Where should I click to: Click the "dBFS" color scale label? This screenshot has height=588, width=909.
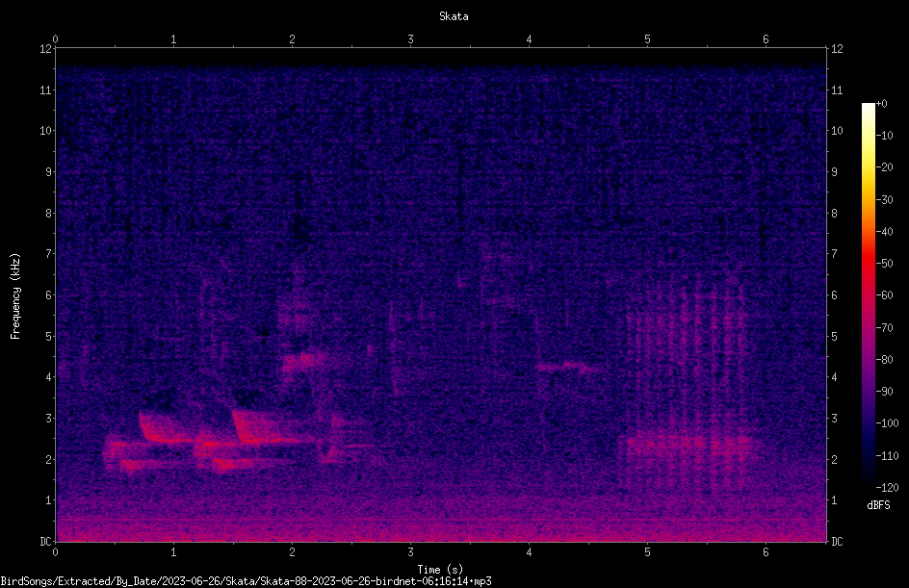(878, 505)
